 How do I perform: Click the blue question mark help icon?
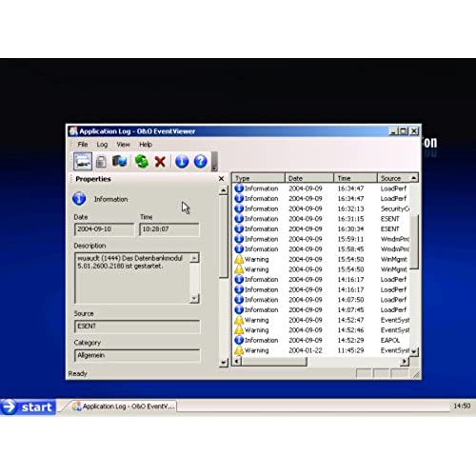coord(201,161)
